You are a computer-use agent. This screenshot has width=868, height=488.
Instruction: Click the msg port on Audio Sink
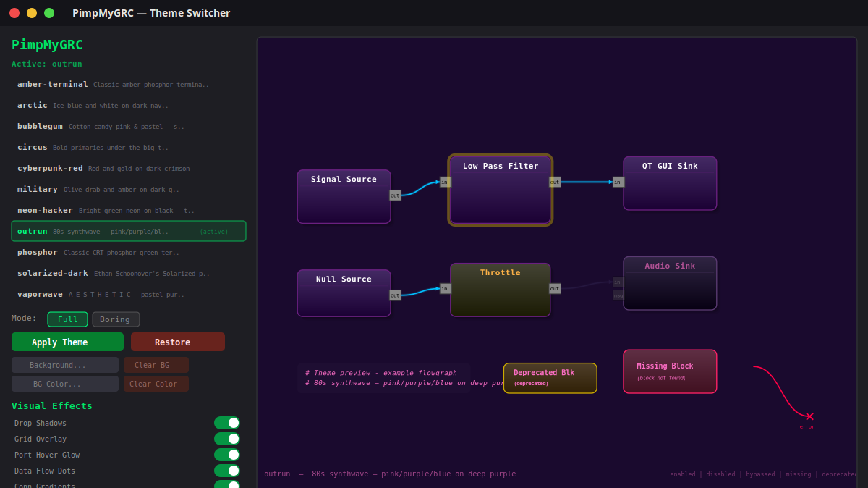(617, 295)
